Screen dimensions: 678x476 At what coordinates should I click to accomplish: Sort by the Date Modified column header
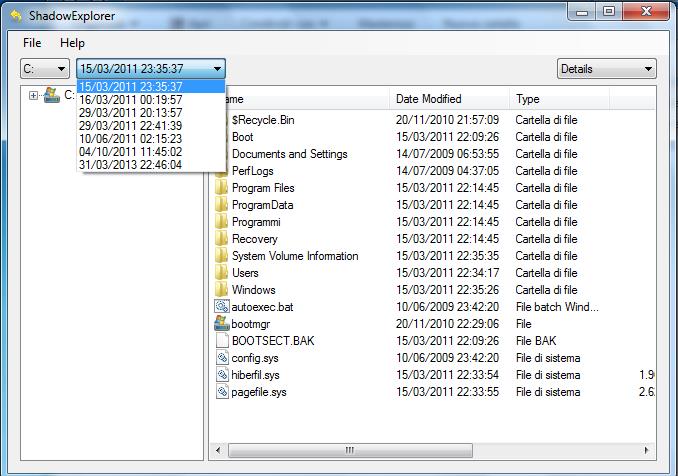[x=449, y=99]
